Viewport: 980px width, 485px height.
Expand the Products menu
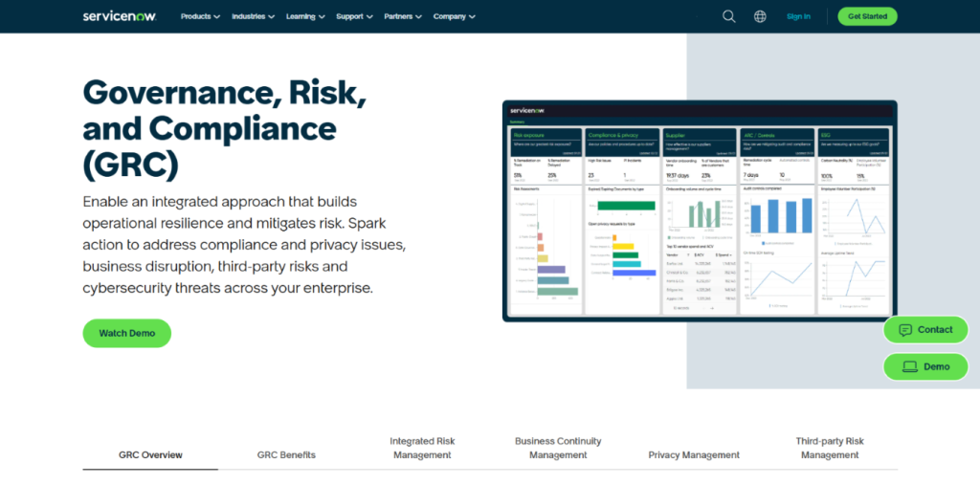tap(201, 17)
